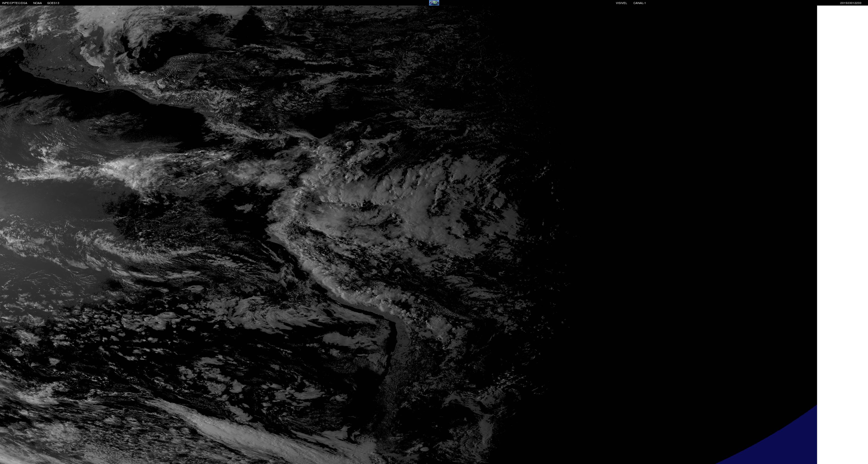Screen dimensions: 868x464
Task: Click the CPTEC logo icon in header
Action: click(434, 3)
